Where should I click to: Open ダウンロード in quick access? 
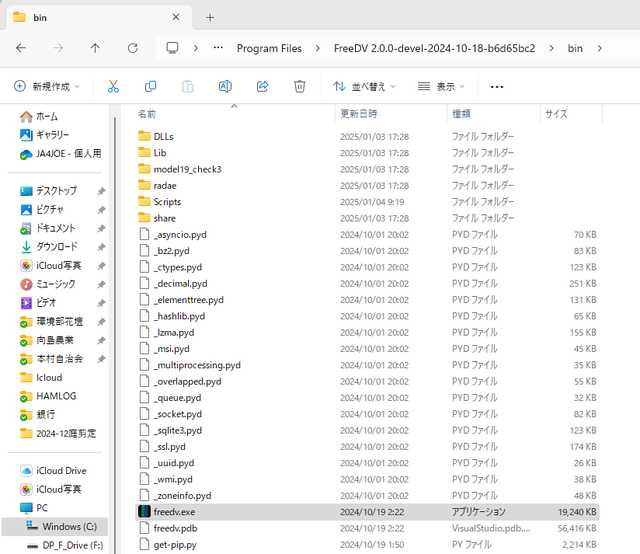[x=49, y=247]
